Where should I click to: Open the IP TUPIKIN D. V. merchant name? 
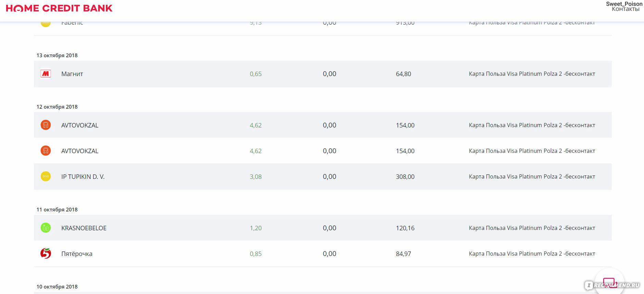click(x=83, y=177)
